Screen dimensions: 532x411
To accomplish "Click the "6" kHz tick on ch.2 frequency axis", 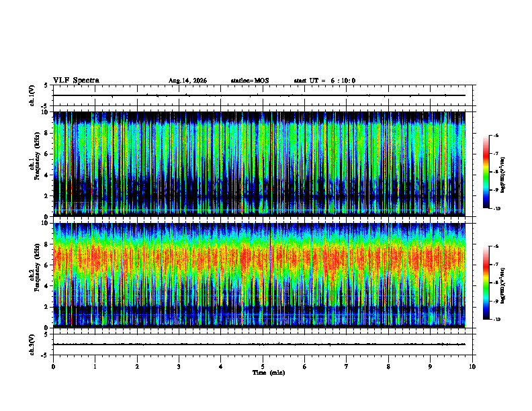I will click(46, 265).
